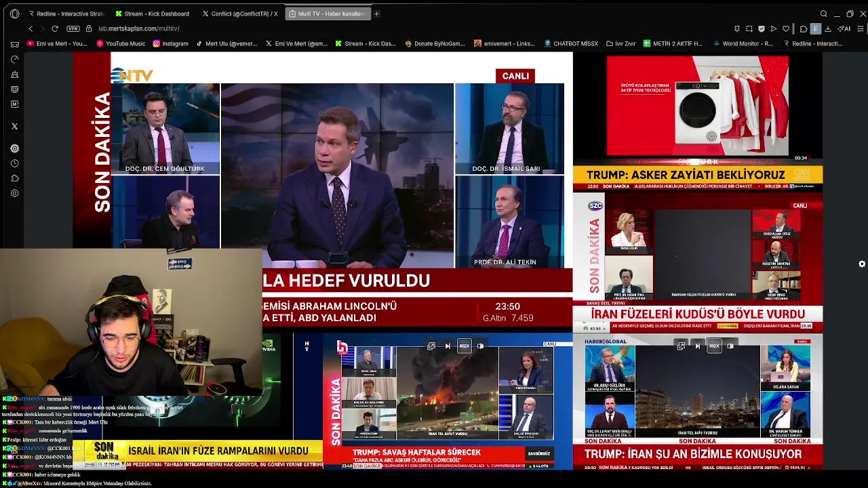Toggle the split icon on Halk TV tile

[480, 346]
